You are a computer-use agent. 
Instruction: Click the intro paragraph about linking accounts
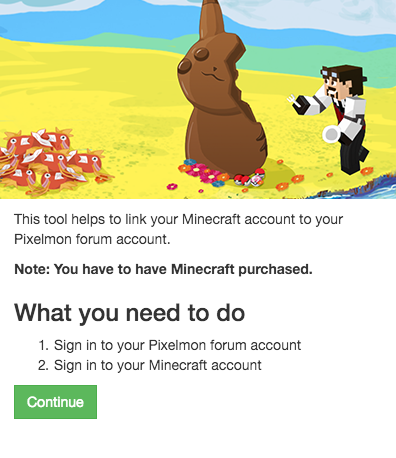click(178, 229)
